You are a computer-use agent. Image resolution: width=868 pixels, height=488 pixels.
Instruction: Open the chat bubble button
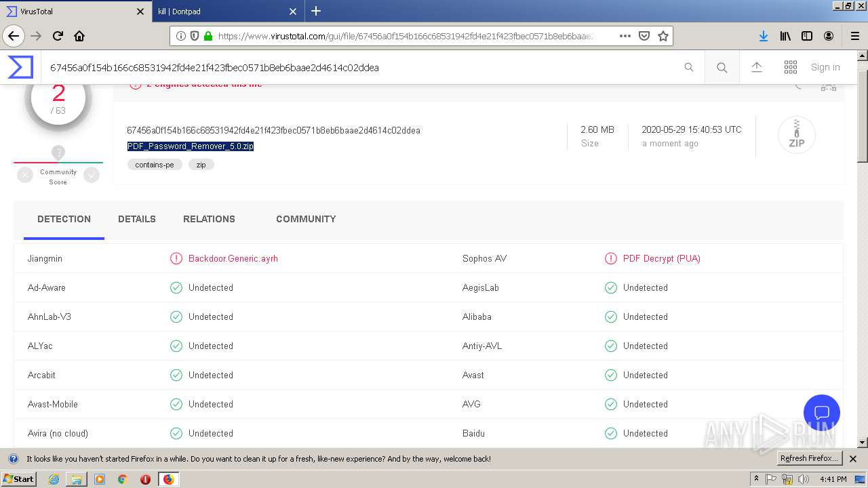pos(822,413)
